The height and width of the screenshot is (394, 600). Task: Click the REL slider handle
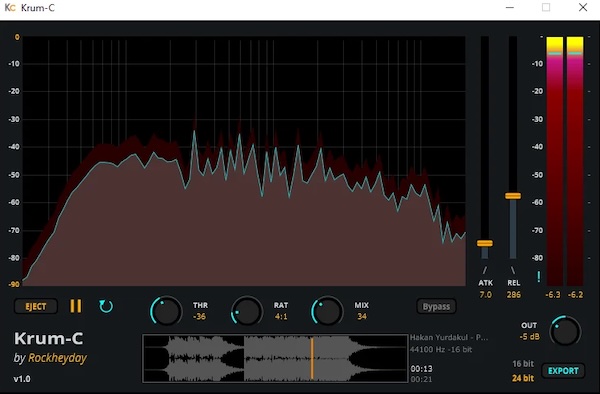coord(513,196)
